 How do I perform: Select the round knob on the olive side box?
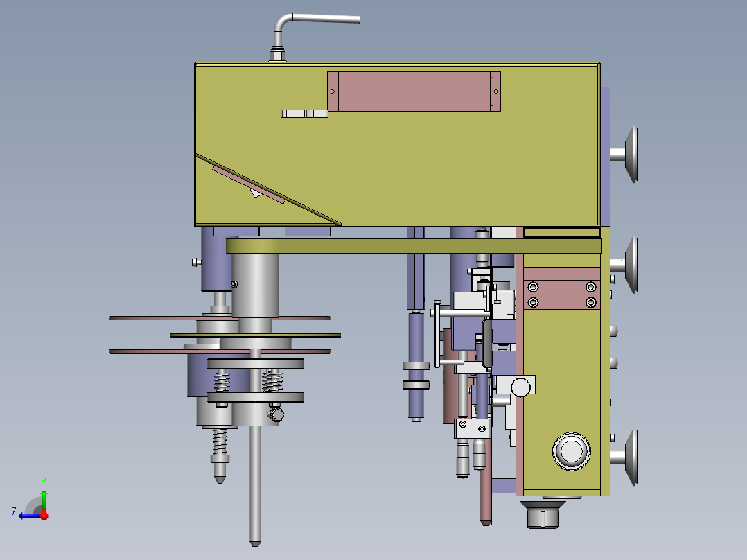572,451
